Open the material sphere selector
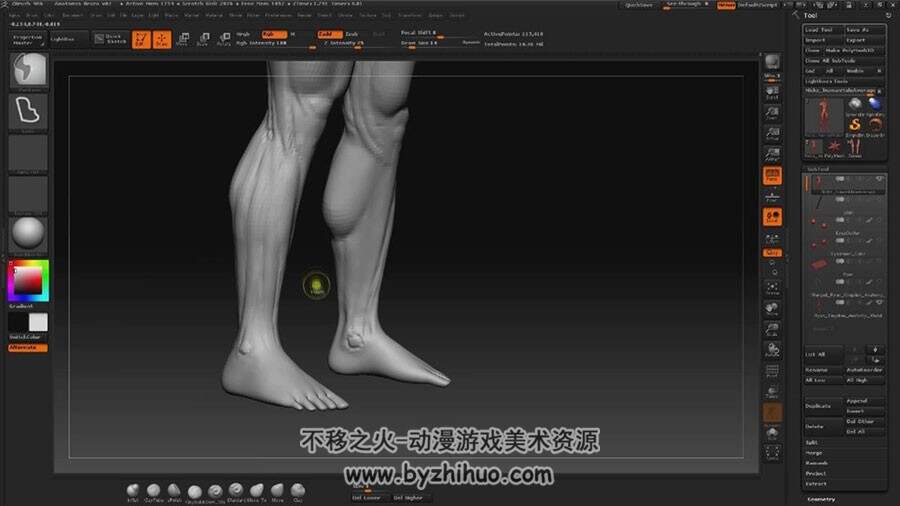 [28, 234]
